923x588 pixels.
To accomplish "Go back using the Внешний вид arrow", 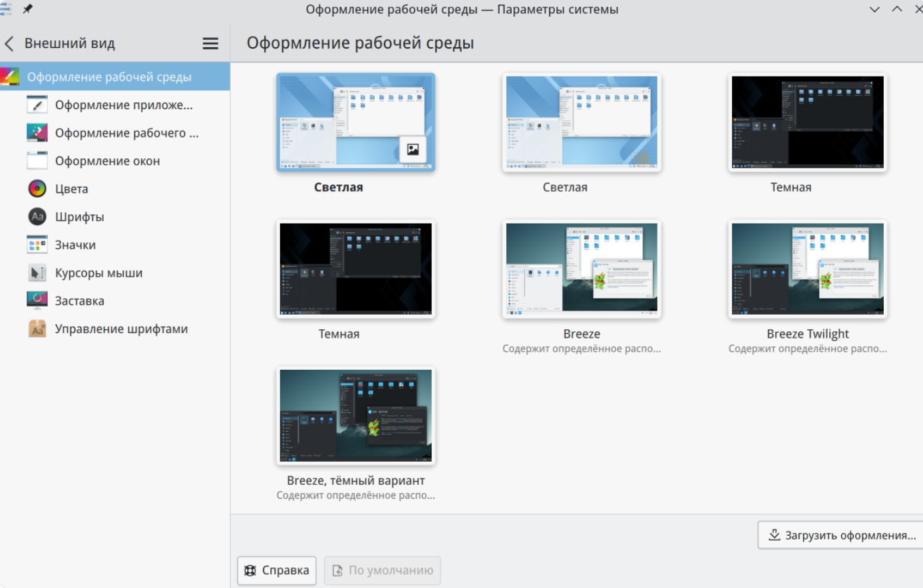I will pos(9,44).
